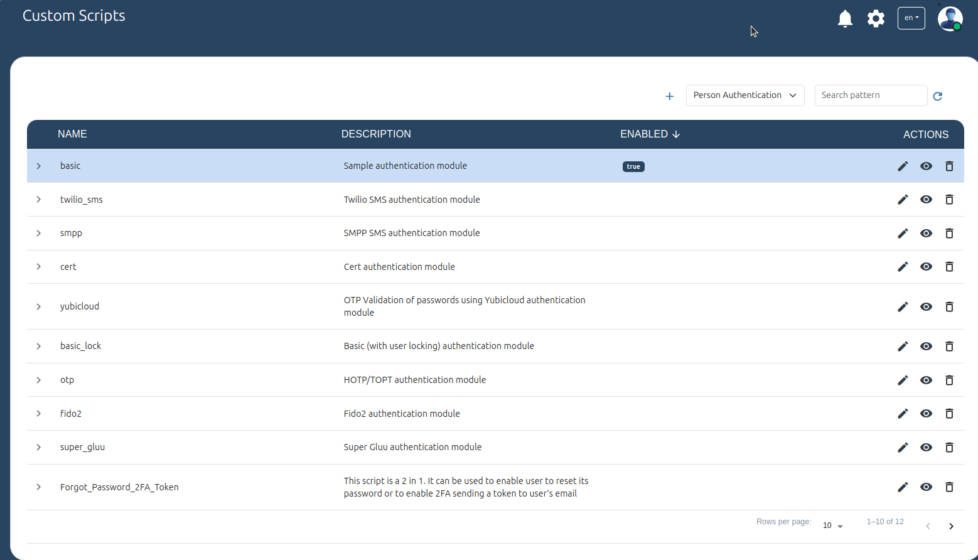978x560 pixels.
Task: Click the notifications bell icon
Action: [x=845, y=19]
